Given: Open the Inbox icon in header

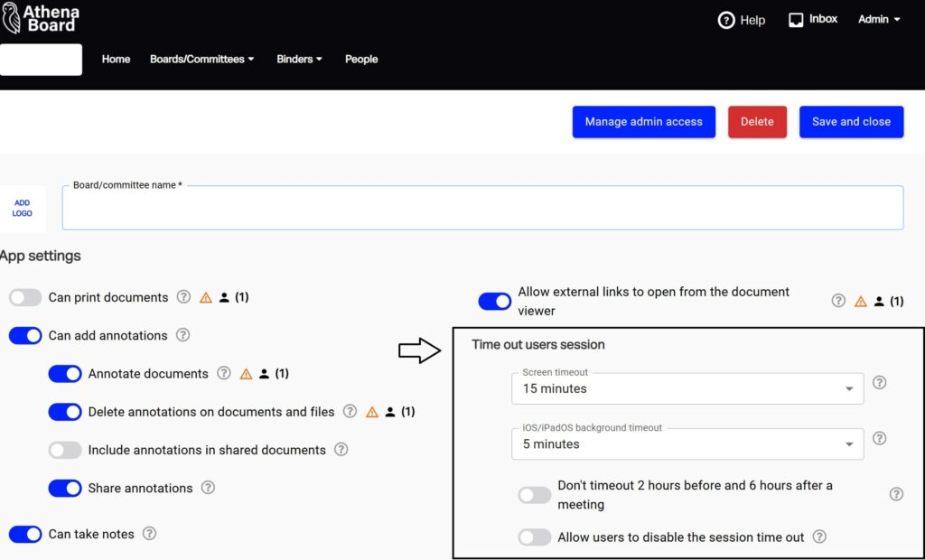Looking at the screenshot, I should pyautogui.click(x=796, y=20).
